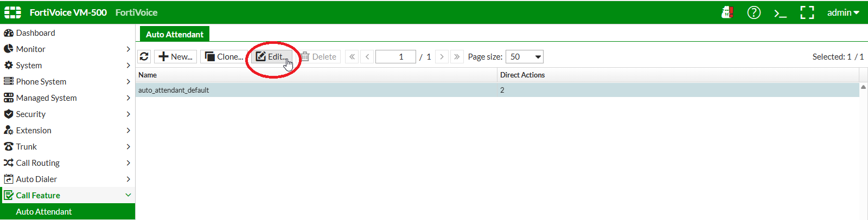This screenshot has width=868, height=220.
Task: Open the Page size dropdown
Action: [x=524, y=56]
